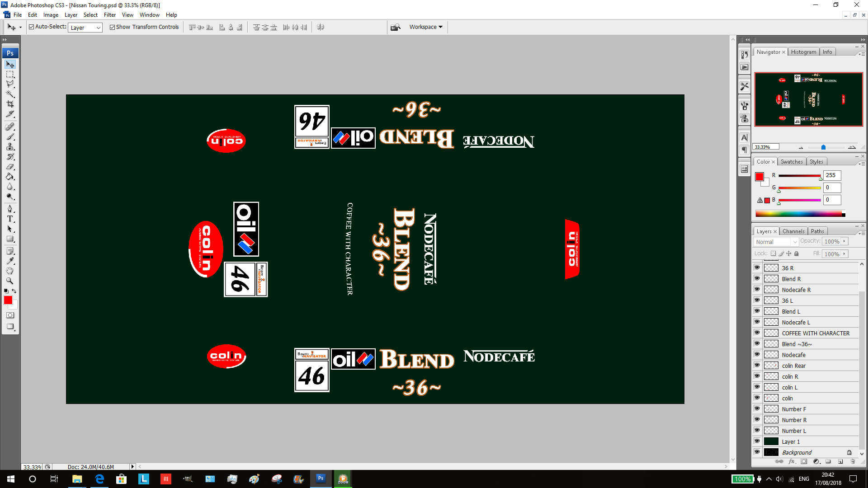Hide the COFFEE WITH CHARACTER layer

(757, 333)
